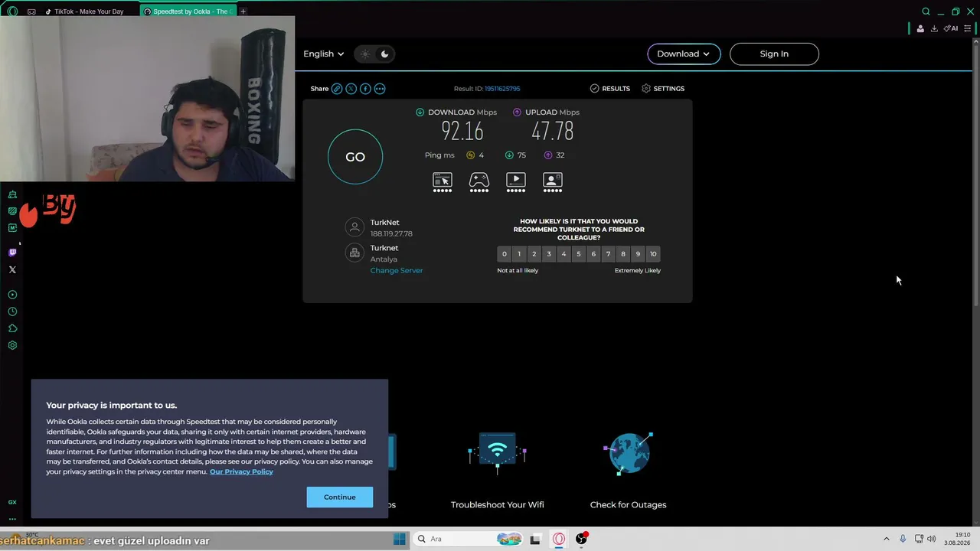Viewport: 980px width, 551px height.
Task: Rate recommendation 9
Action: tap(639, 254)
